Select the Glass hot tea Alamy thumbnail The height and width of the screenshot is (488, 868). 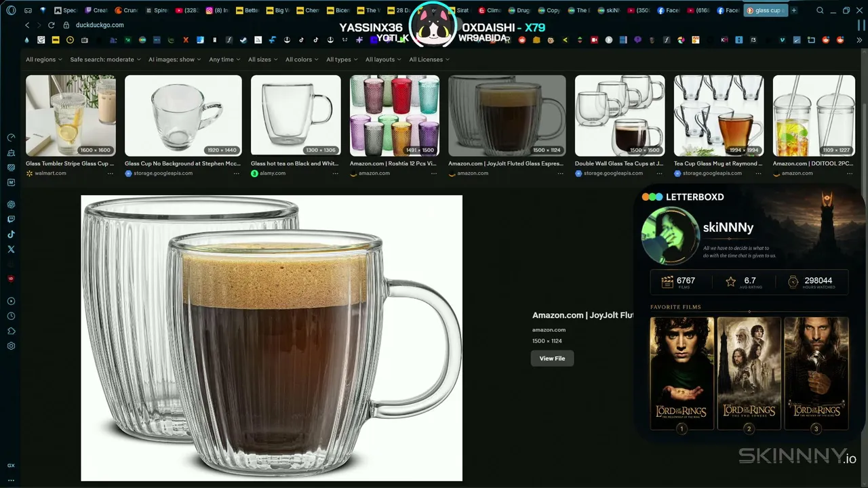[296, 115]
